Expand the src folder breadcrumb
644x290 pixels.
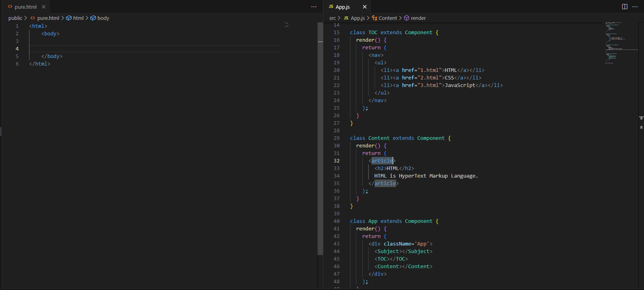pyautogui.click(x=333, y=18)
